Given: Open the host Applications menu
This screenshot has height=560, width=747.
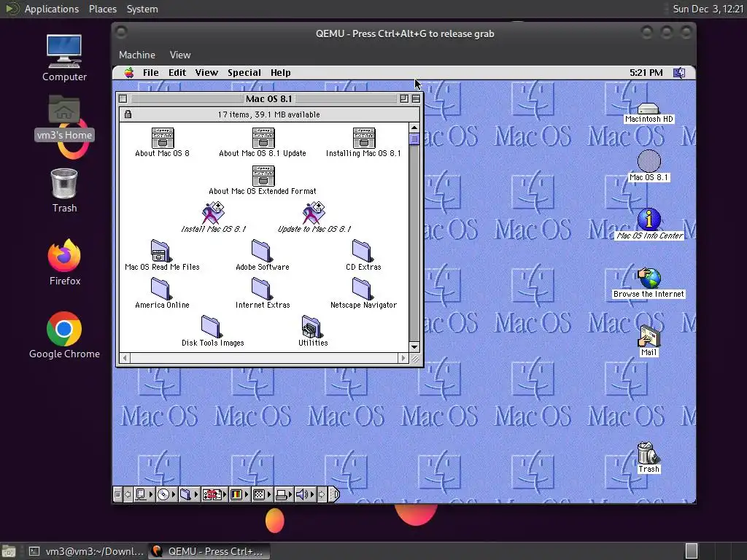Looking at the screenshot, I should (52, 9).
